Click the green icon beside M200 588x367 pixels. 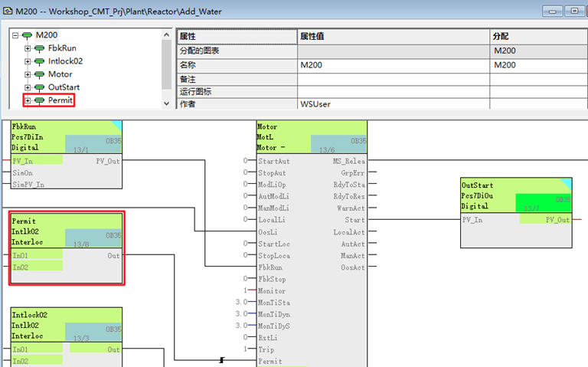(x=27, y=36)
